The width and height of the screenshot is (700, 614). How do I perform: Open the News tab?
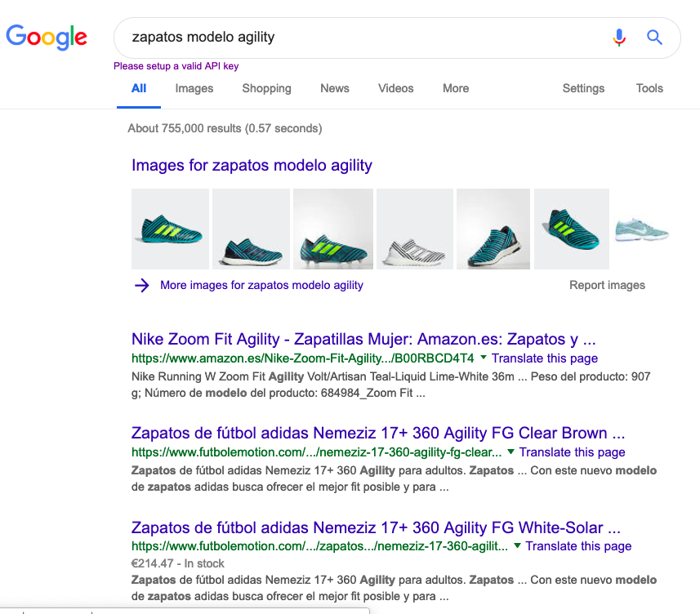pyautogui.click(x=334, y=88)
